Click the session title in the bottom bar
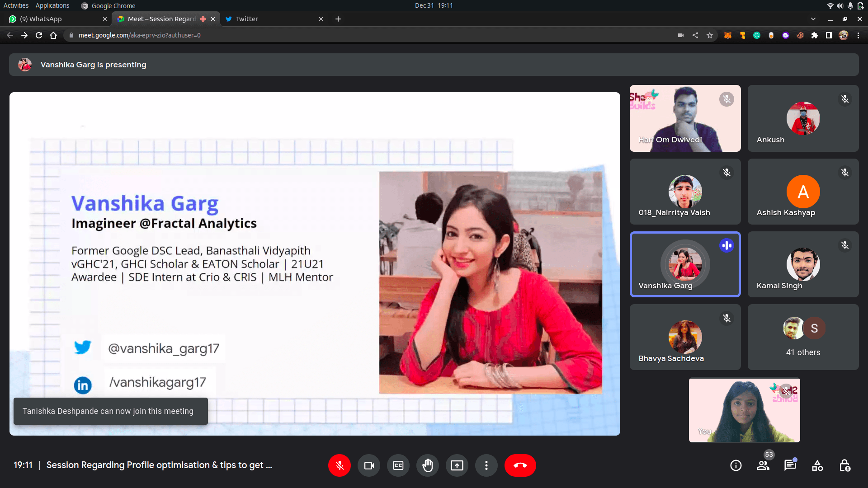This screenshot has width=868, height=488. pyautogui.click(x=159, y=465)
